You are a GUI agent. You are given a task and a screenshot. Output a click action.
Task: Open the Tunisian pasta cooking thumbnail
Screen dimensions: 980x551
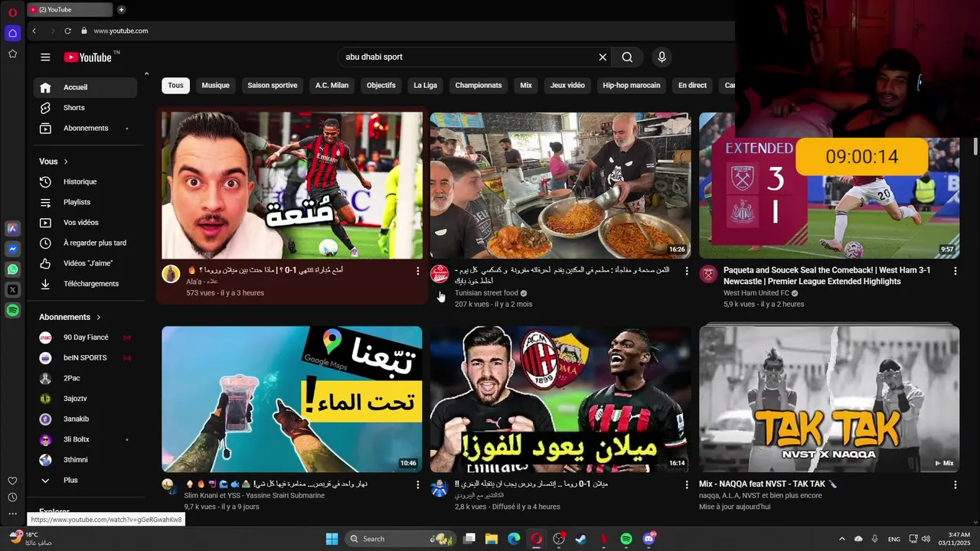click(560, 186)
